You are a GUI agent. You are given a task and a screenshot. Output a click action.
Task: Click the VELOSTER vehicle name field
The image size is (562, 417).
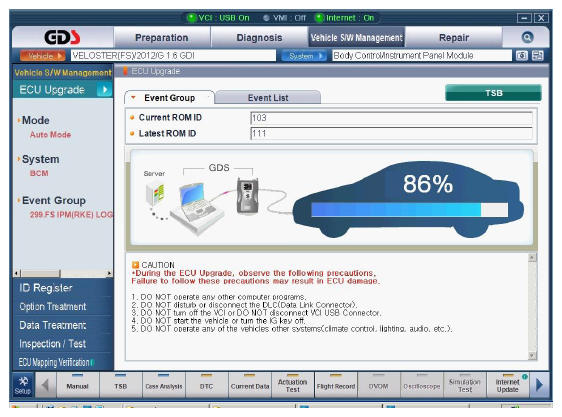(173, 56)
